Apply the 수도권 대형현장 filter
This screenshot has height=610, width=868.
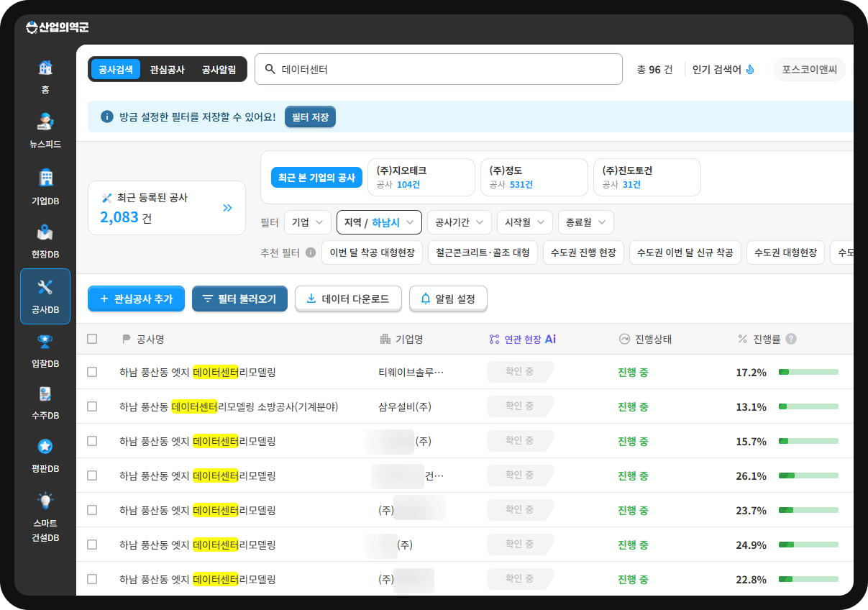[785, 252]
